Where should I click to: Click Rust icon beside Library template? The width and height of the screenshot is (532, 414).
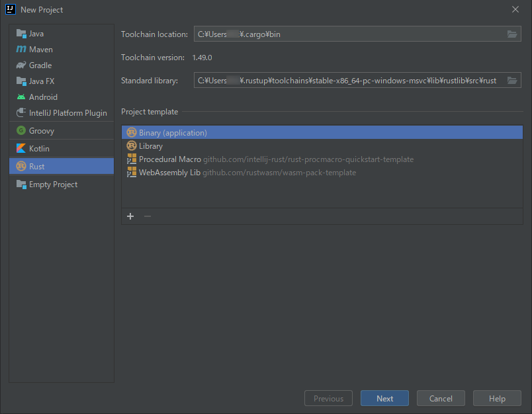point(131,145)
